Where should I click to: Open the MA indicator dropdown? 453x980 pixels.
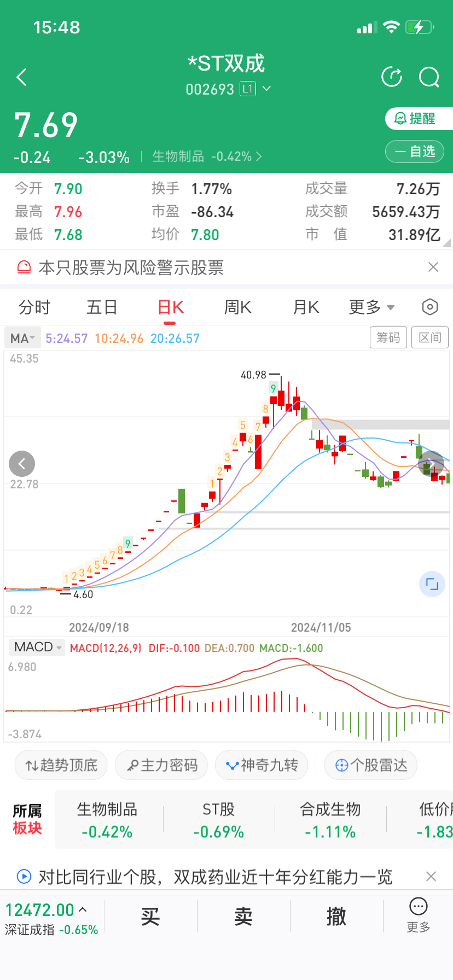click(x=22, y=339)
